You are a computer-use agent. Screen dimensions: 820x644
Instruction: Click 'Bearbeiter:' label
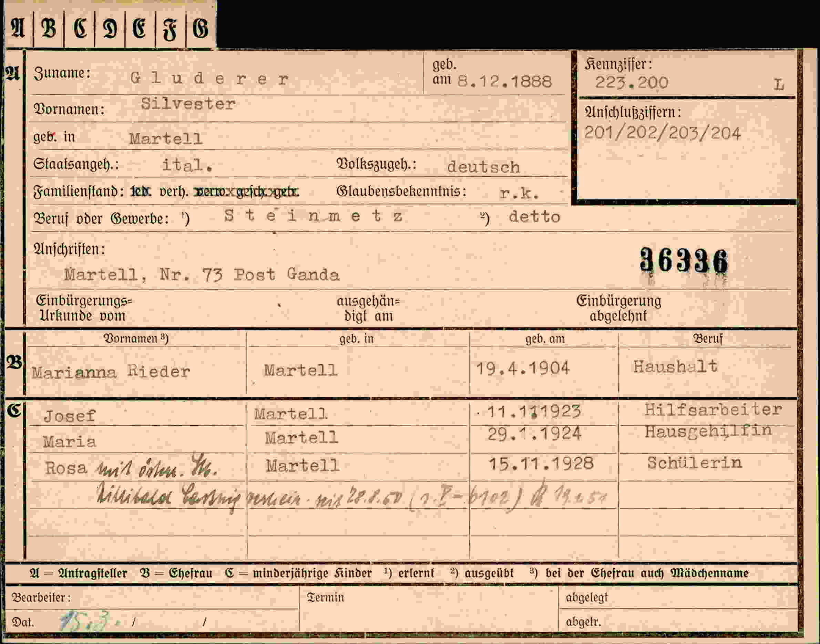click(41, 598)
